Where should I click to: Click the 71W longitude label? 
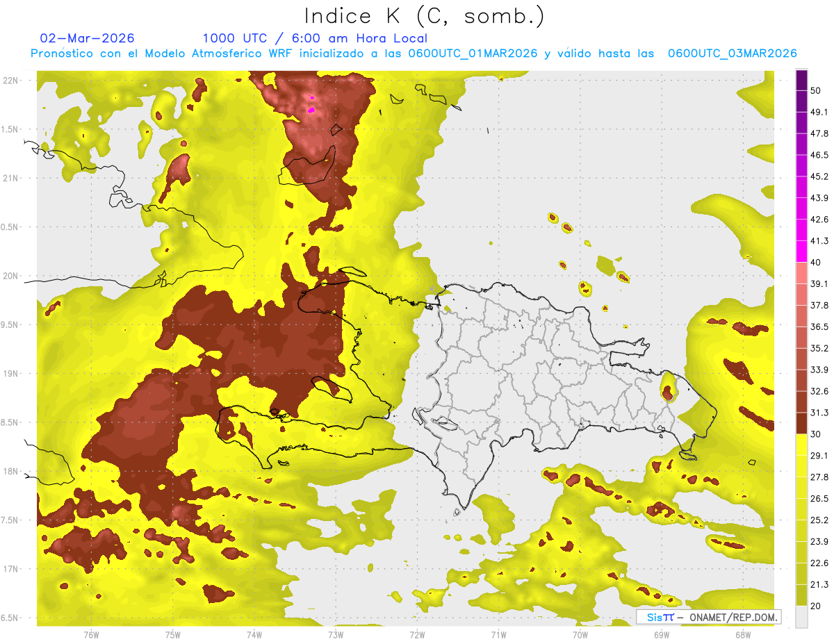(499, 634)
